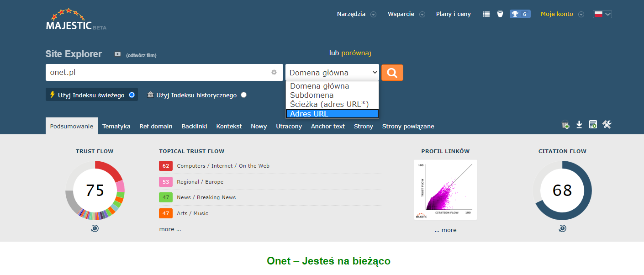Click the porównaj link

[x=356, y=53]
